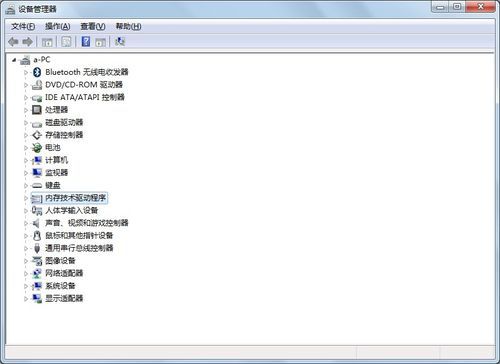Scan for hardware changes toolbar icon
500x364 pixels.
tap(120, 42)
